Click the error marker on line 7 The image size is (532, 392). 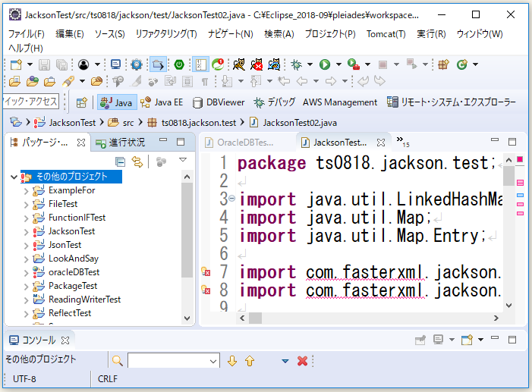(x=206, y=271)
